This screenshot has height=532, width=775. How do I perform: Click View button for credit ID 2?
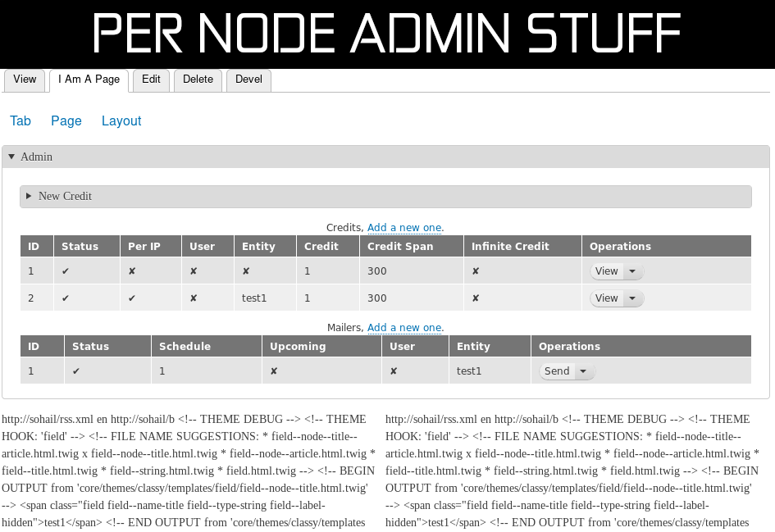[606, 298]
